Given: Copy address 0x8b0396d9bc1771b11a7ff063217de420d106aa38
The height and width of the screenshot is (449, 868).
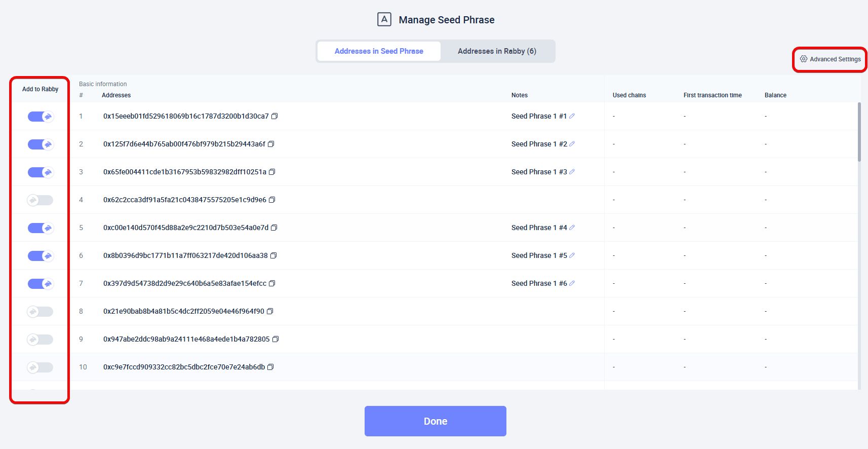Looking at the screenshot, I should 273,255.
